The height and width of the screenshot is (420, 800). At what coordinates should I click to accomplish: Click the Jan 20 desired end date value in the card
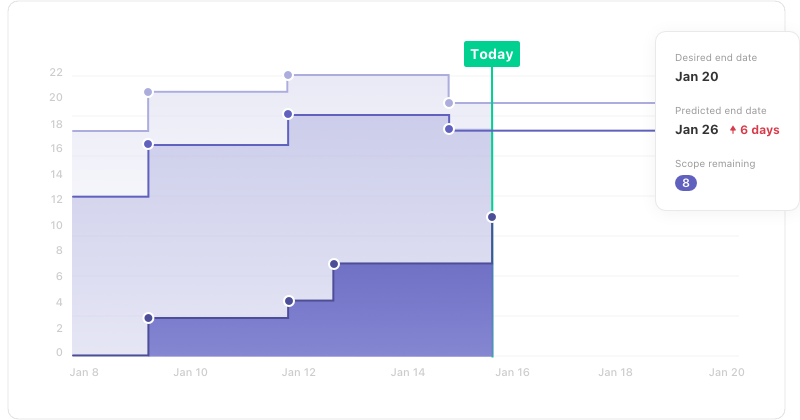[x=697, y=76]
